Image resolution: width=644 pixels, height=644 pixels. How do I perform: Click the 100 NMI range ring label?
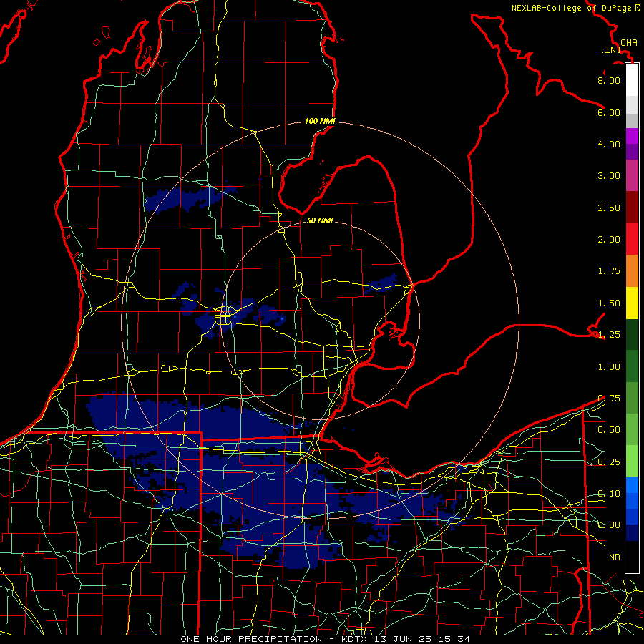[320, 121]
